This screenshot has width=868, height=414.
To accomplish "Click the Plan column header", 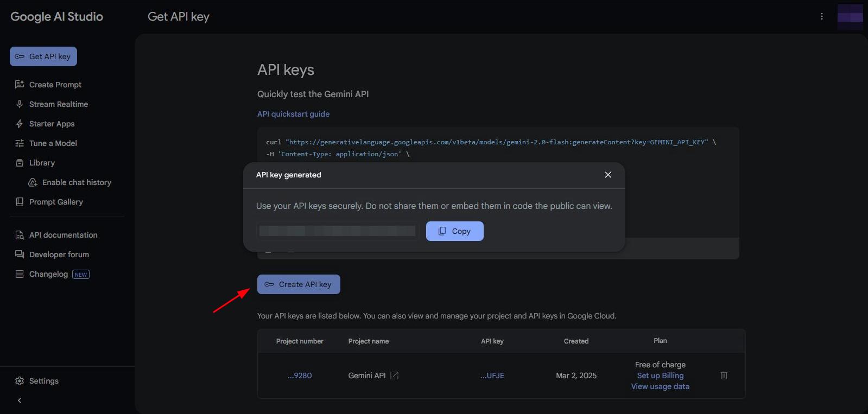I will [660, 341].
